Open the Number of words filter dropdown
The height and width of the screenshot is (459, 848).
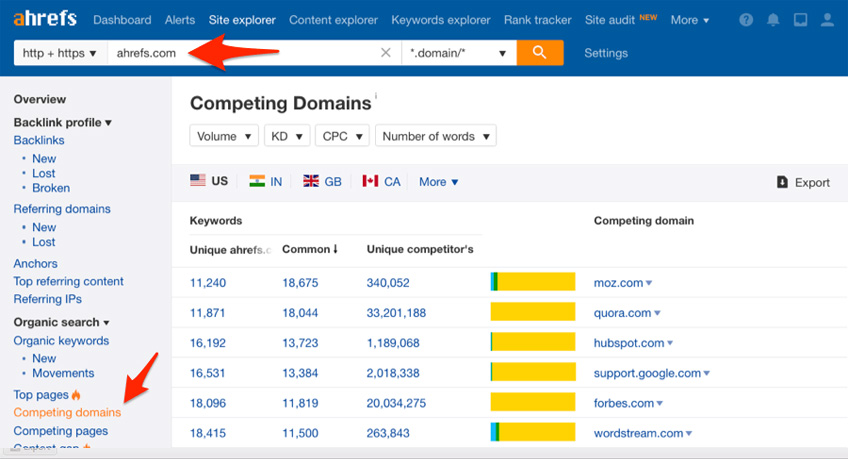tap(436, 136)
